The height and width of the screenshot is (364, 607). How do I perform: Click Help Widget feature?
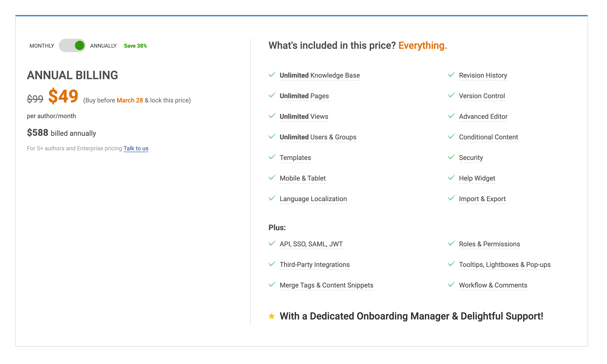pos(477,178)
